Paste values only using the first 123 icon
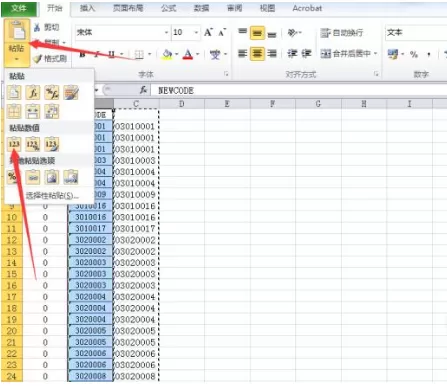Viewport: 447px width, 386px height. point(14,144)
